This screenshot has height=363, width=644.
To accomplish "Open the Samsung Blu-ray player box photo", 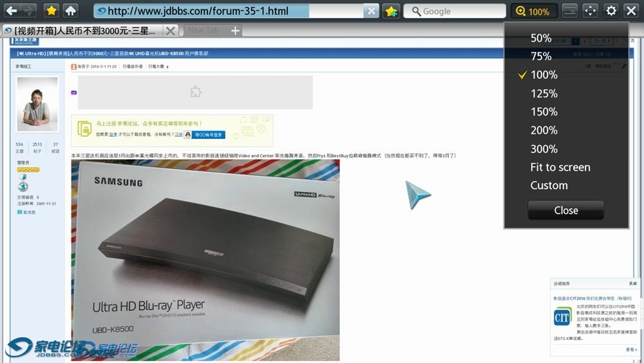I will [205, 260].
